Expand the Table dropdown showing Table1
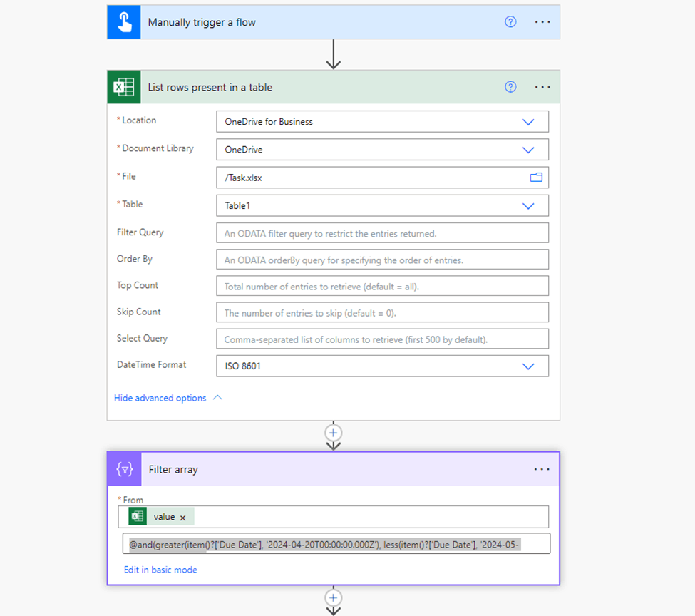Viewport: 695px width, 616px height. (528, 206)
